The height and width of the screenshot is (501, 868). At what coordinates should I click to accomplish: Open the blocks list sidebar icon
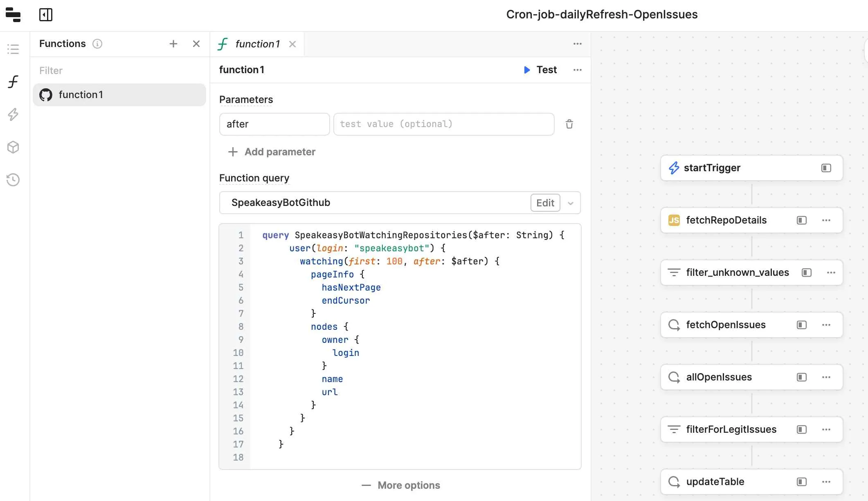pos(13,49)
